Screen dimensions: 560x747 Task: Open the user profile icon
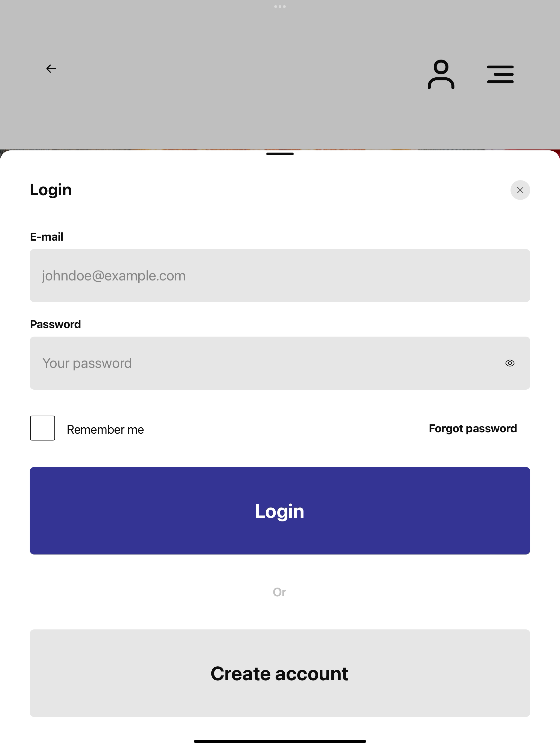coord(441,75)
